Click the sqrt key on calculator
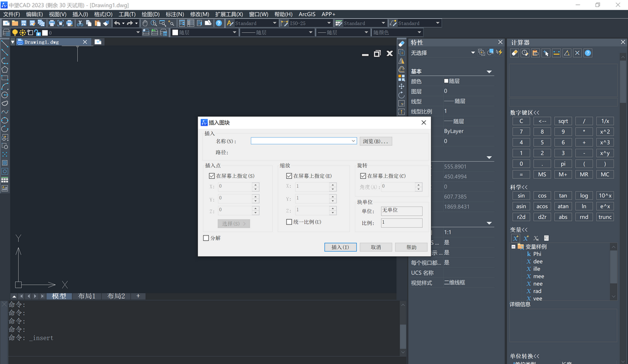 point(563,121)
